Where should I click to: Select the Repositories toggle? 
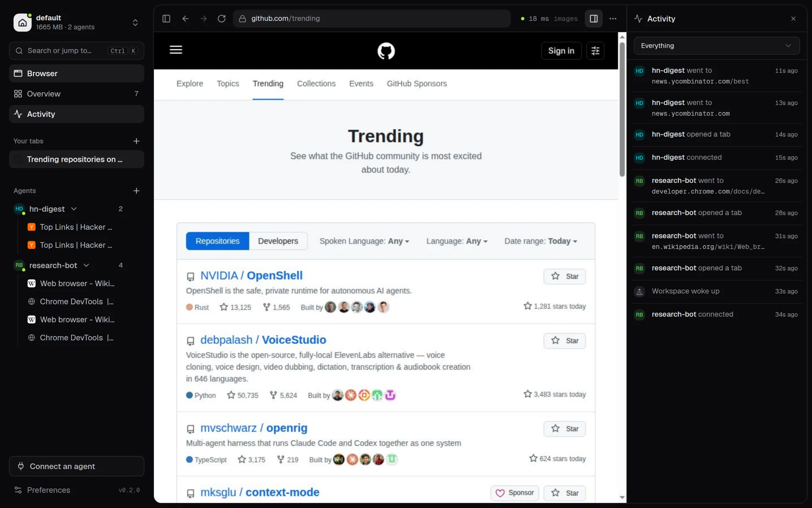point(217,241)
